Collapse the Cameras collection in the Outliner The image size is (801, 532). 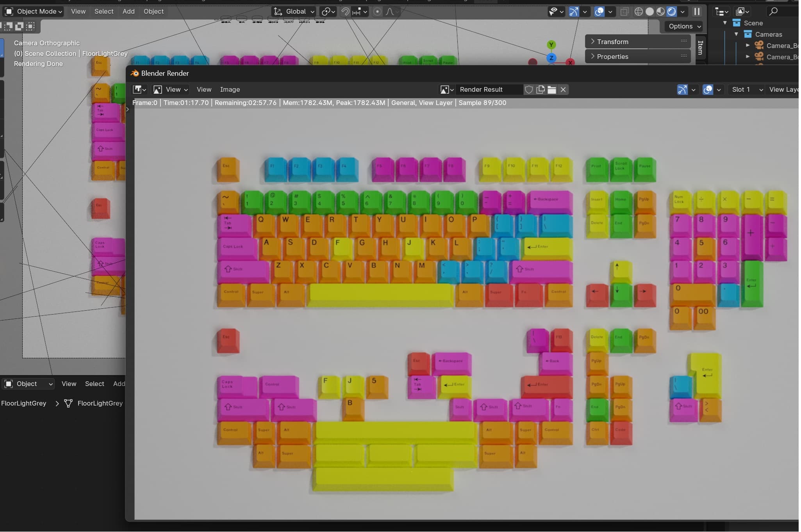737,34
